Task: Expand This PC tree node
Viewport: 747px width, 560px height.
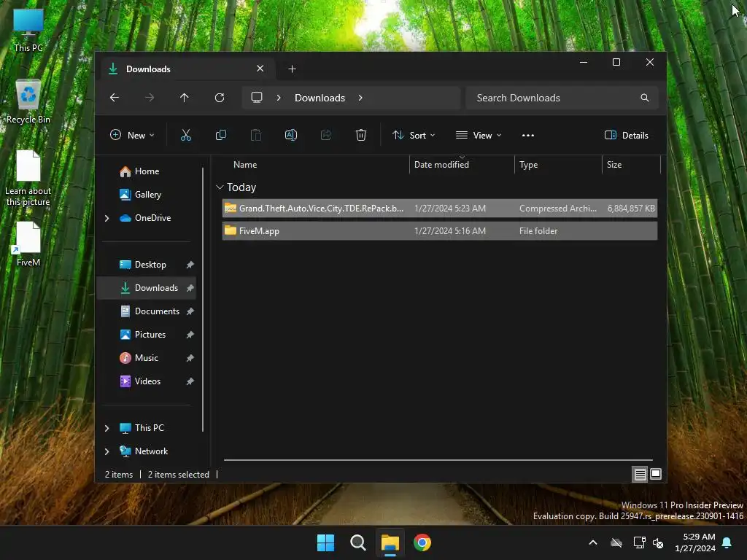Action: coord(107,428)
